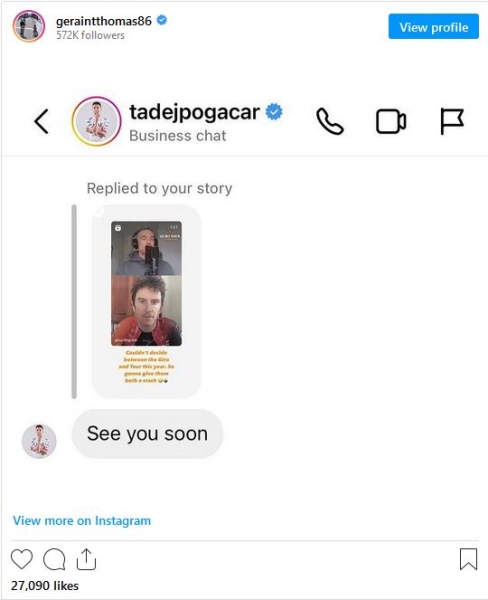Click the geraintthomas86 username
This screenshot has height=600, width=488.
click(x=104, y=21)
